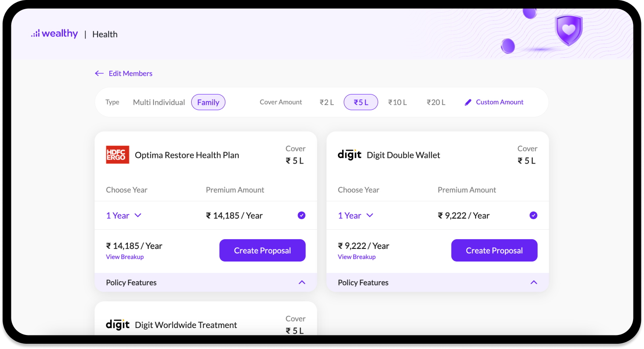Click the purple shield heart icon
The image size is (644, 349).
568,30
